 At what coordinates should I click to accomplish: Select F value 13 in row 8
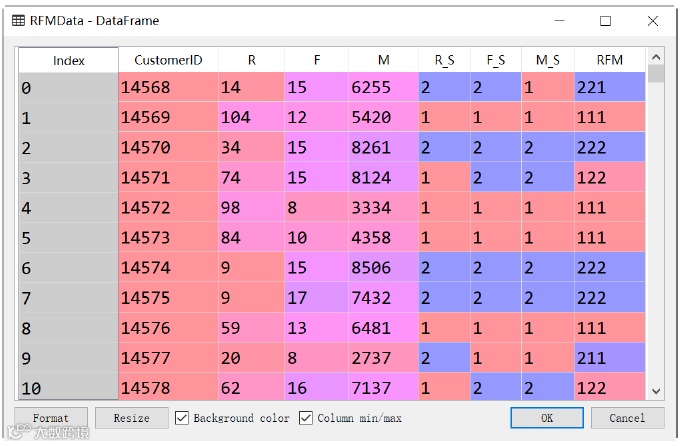pos(317,328)
